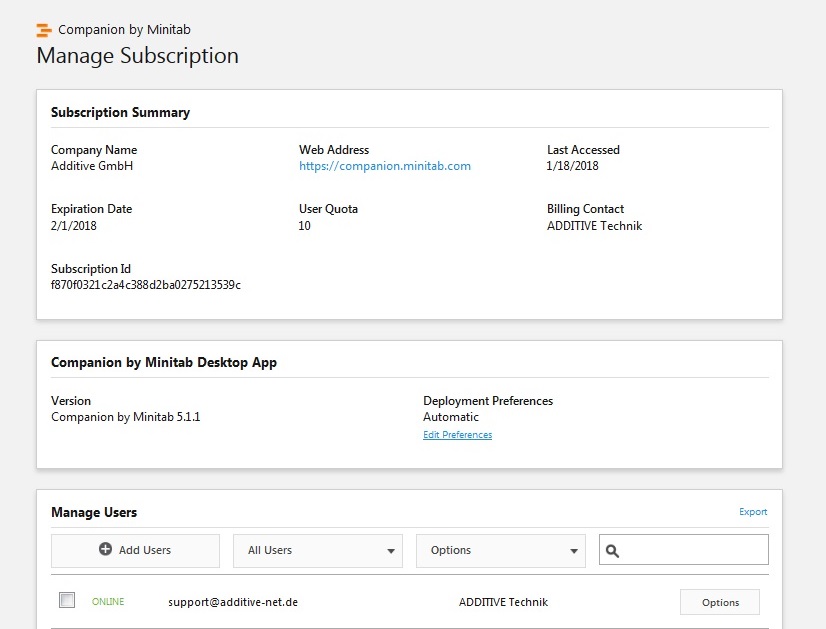Viewport: 826px width, 629px height.
Task: Click the version text Companion by Minitab 5.1.1
Action: (126, 417)
